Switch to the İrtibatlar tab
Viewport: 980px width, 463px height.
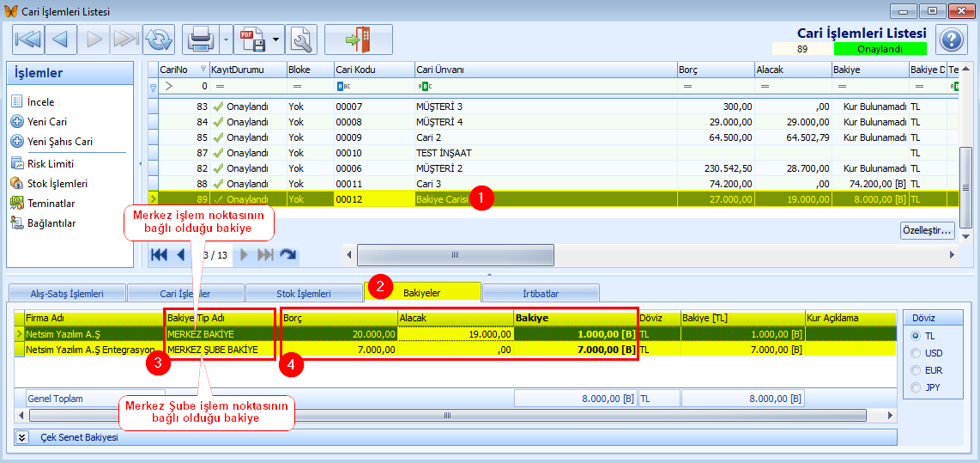541,293
